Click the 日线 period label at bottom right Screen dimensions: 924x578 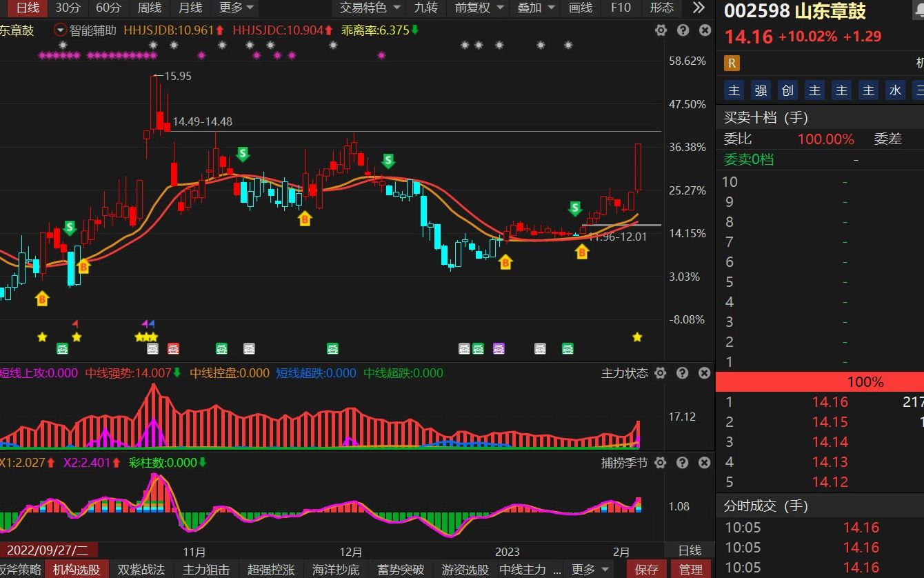[690, 550]
